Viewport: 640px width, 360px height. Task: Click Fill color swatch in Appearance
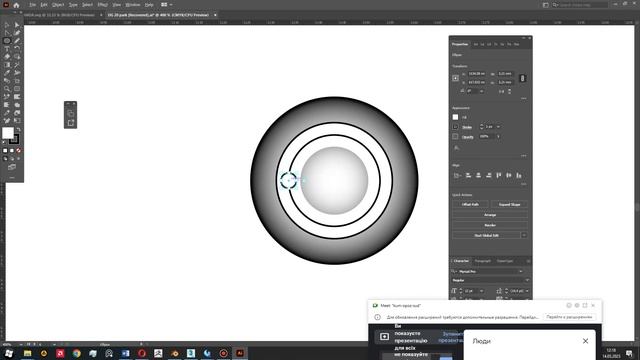pos(456,117)
